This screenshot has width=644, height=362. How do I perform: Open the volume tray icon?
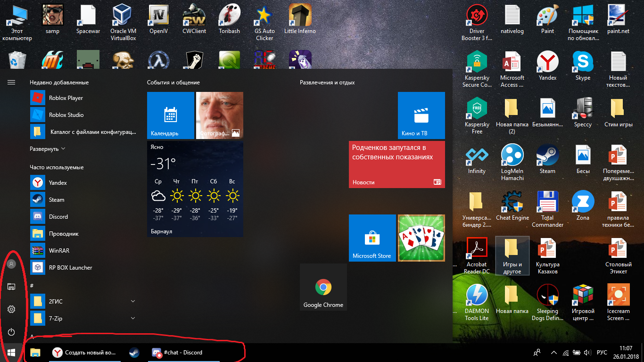click(587, 353)
